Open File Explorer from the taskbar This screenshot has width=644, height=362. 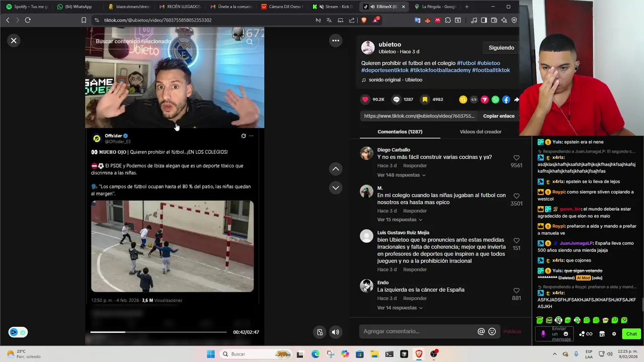[374, 354]
